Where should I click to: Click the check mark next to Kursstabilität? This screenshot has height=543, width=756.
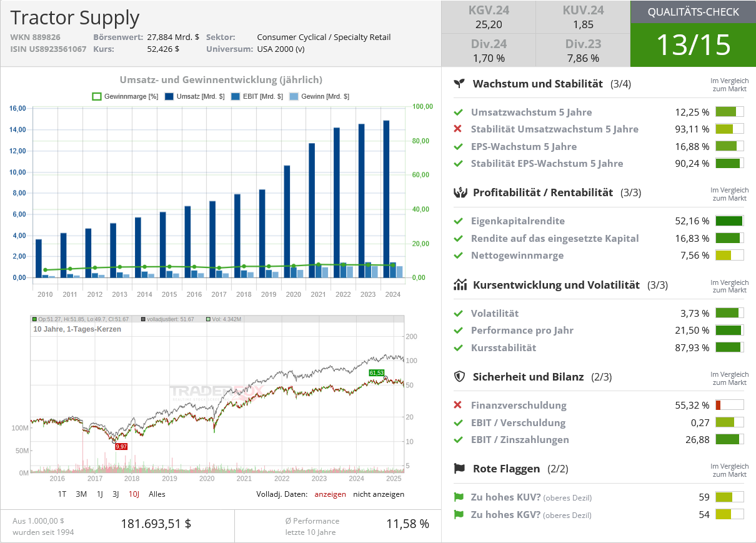point(458,348)
